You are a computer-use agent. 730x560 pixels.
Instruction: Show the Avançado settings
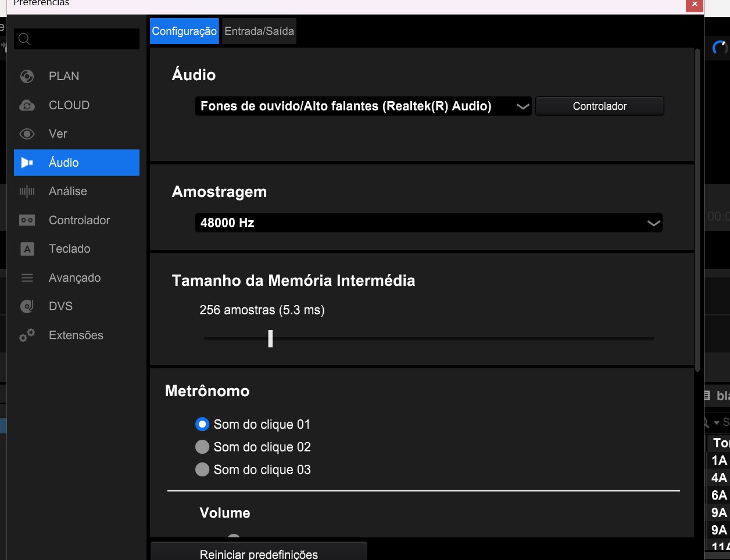pyautogui.click(x=75, y=278)
